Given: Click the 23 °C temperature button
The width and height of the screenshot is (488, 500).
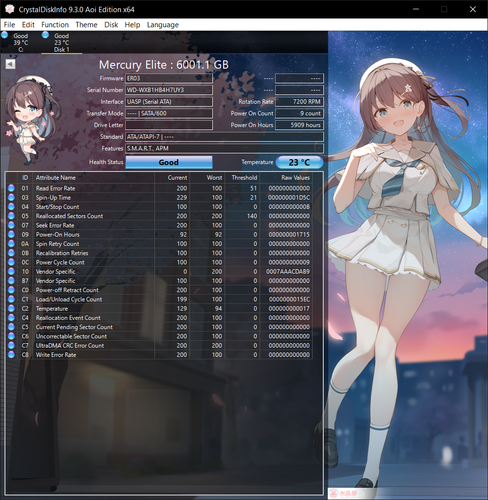Looking at the screenshot, I should [x=299, y=162].
